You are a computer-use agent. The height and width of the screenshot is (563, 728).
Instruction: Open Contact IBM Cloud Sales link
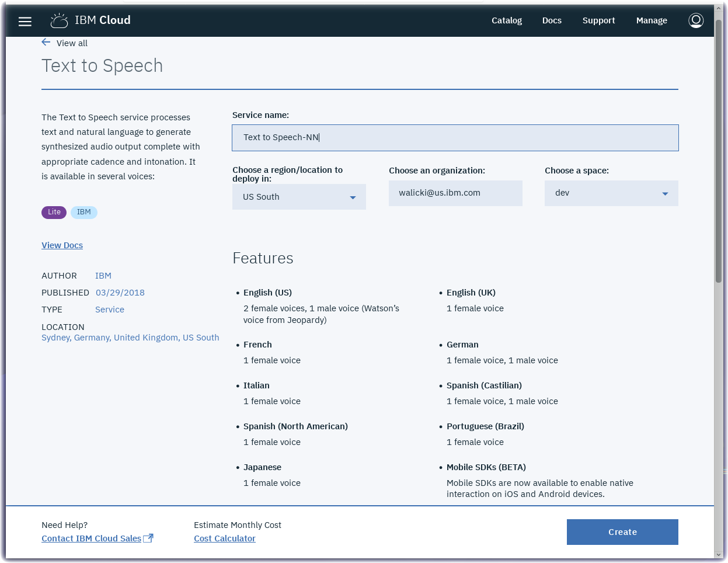(x=91, y=538)
